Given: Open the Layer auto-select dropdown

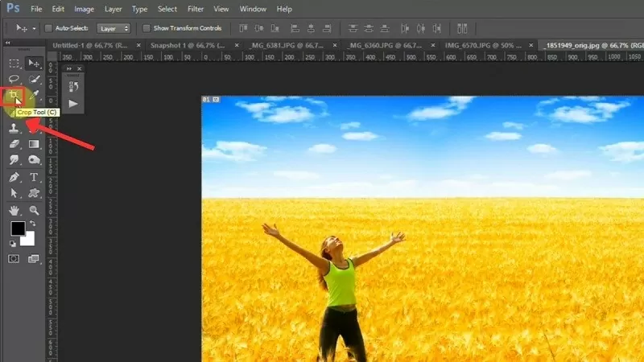Looking at the screenshot, I should pyautogui.click(x=114, y=28).
